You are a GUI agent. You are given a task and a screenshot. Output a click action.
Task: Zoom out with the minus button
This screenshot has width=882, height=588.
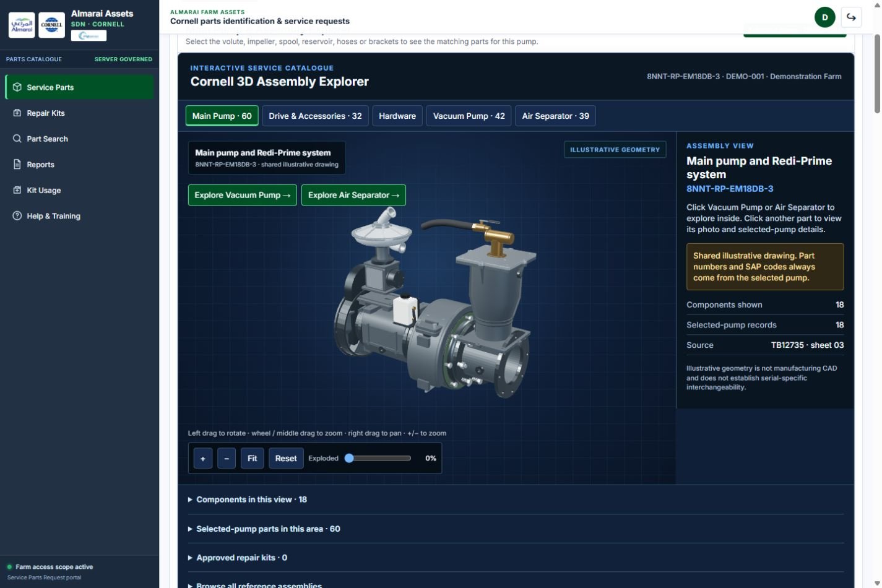[227, 459]
